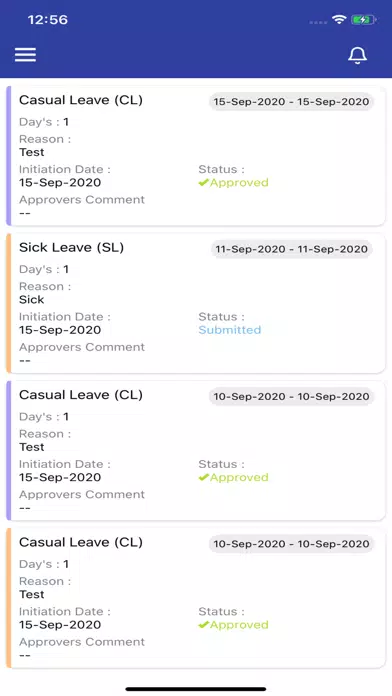Click green checkmark on 15-Sep Casual Leave
This screenshot has width=392, height=696.
[204, 182]
